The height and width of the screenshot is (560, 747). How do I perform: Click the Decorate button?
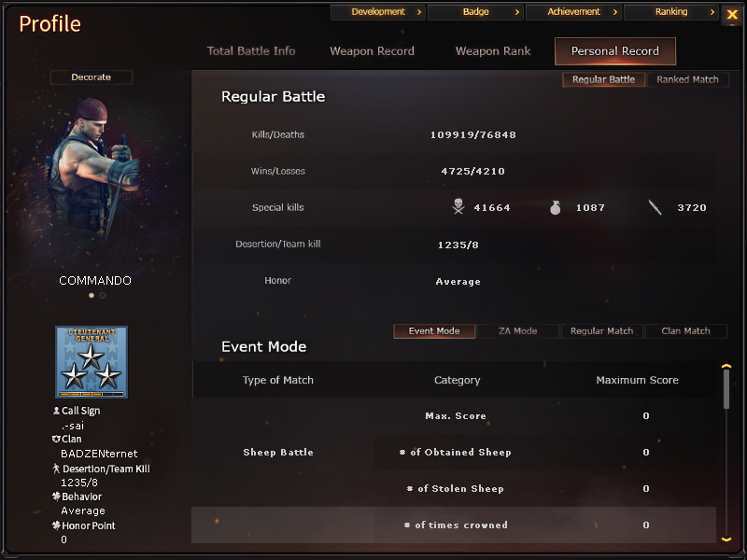pyautogui.click(x=91, y=77)
